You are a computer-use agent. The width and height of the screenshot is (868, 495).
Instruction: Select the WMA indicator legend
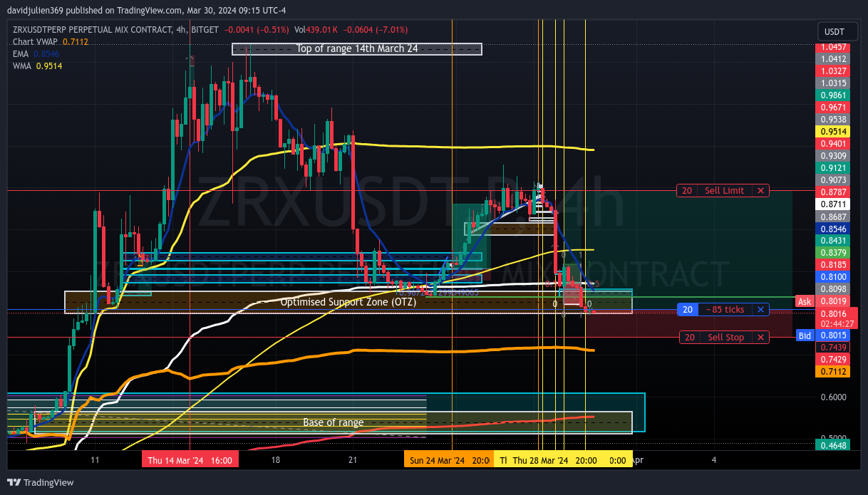tap(37, 66)
